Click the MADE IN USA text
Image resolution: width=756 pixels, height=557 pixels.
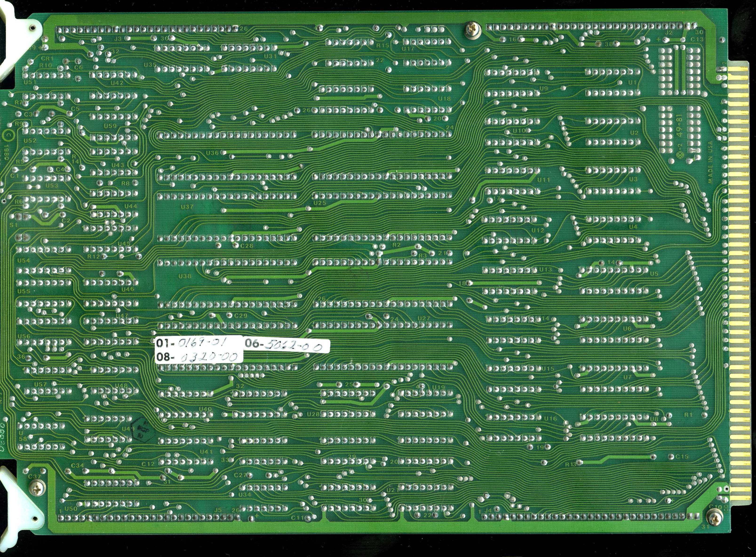click(710, 162)
